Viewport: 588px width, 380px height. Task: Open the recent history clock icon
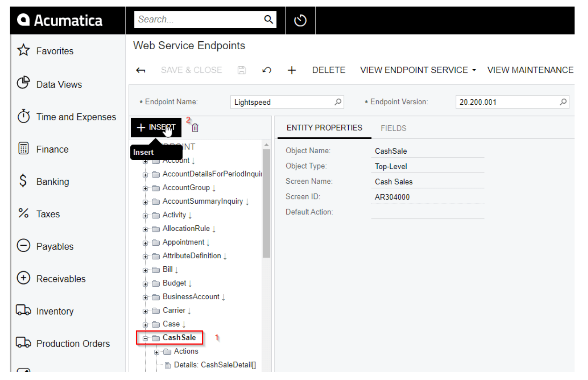300,20
